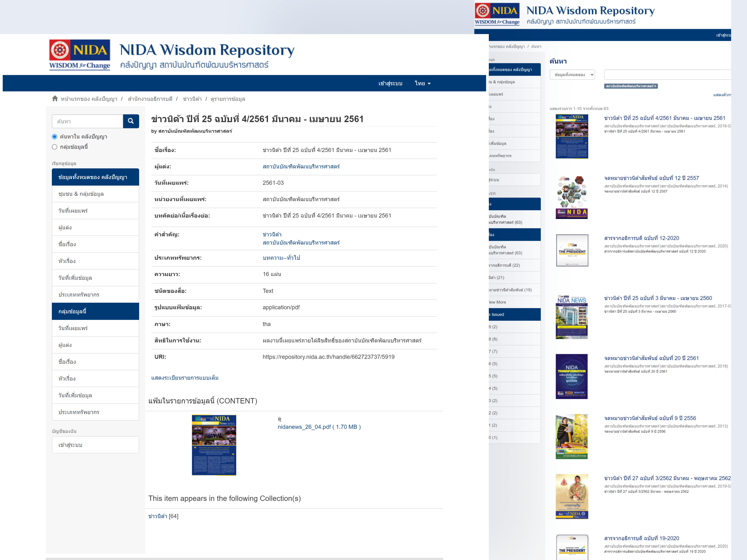
Task: Open 'วันที่เผยแพร่' under กลุ่มข้อมูลนี้
Action: click(95, 328)
